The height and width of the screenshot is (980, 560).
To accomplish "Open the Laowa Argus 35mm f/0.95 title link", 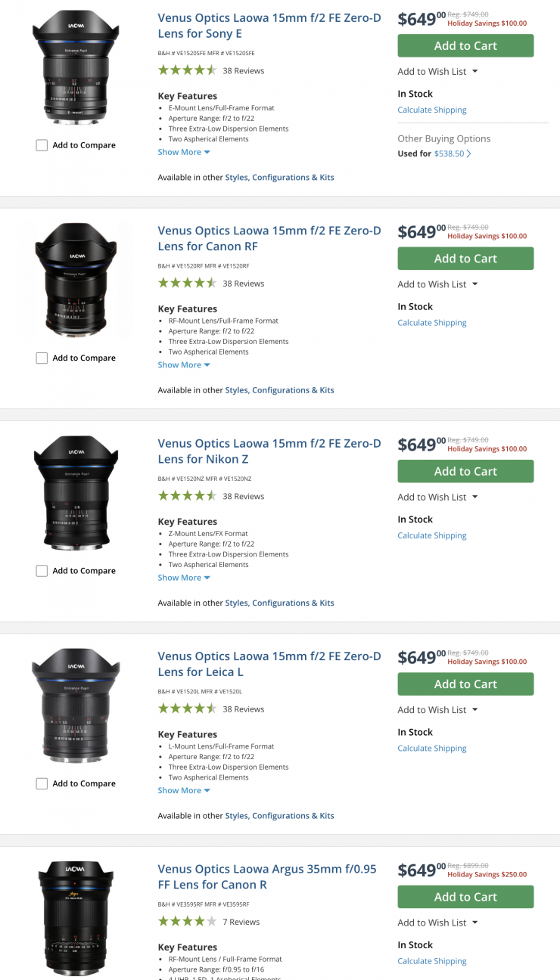I will pos(266,876).
